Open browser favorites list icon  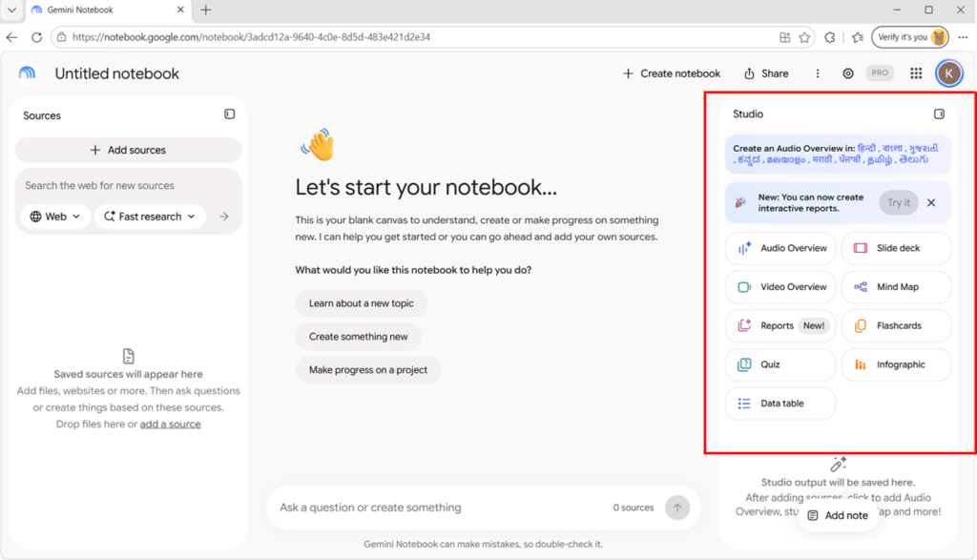[x=858, y=37]
